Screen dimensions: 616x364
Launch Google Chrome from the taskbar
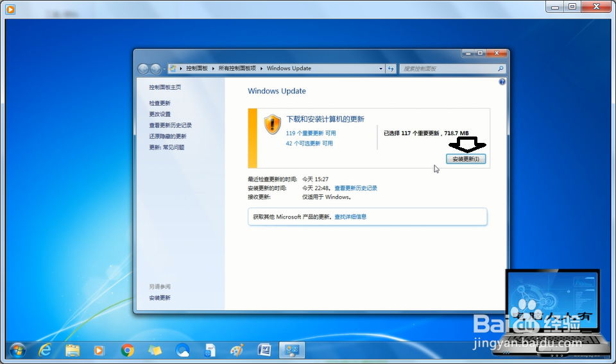tap(127, 351)
